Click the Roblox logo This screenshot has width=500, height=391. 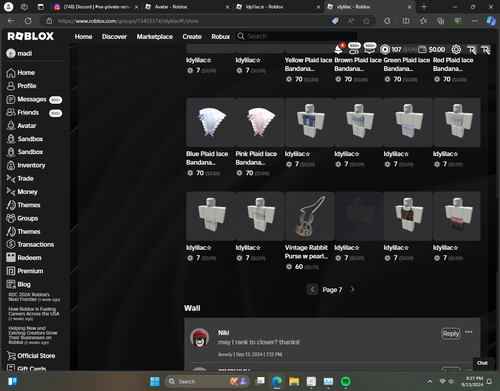(x=31, y=36)
